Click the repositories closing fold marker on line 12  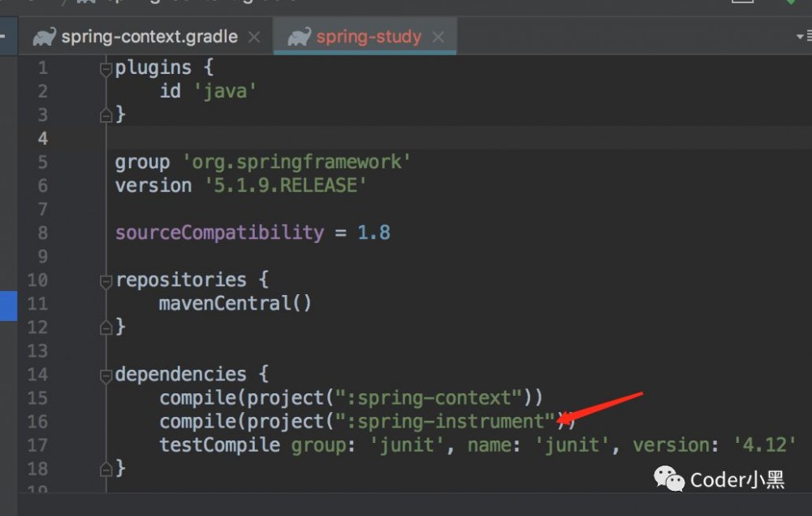tap(106, 327)
